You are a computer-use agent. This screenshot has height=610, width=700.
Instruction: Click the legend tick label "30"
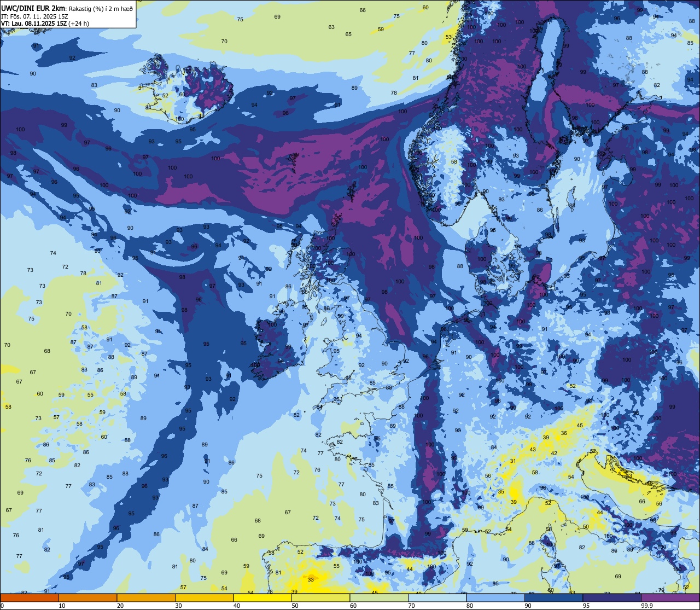tap(178, 606)
